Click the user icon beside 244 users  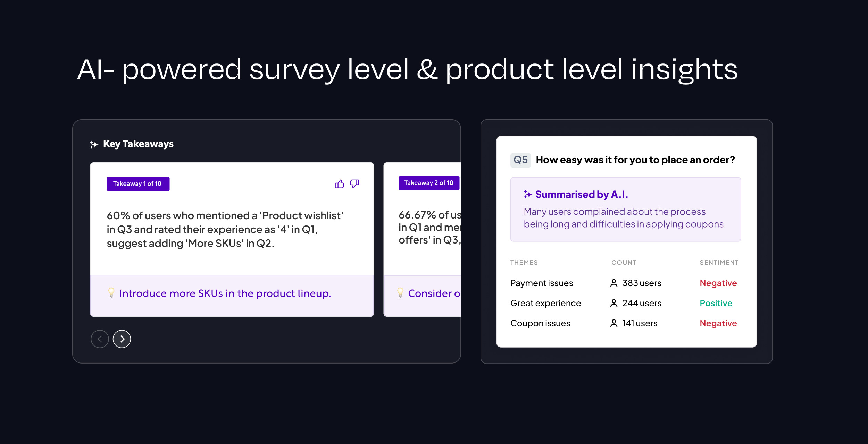614,304
